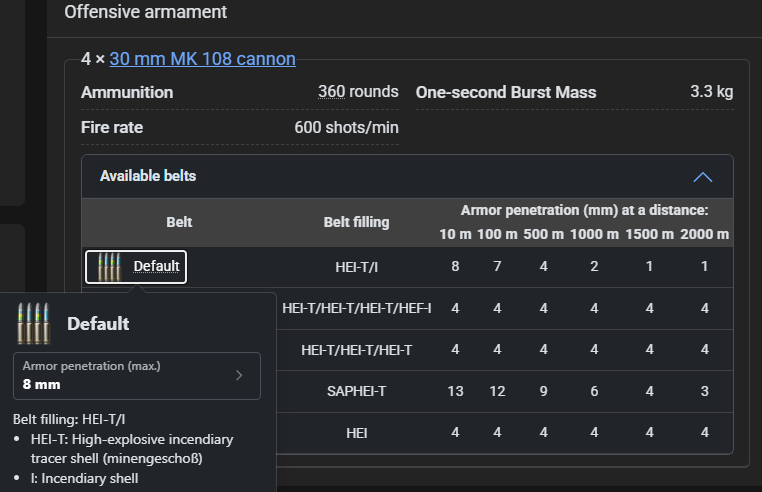Click the Belt filling column header
The image size is (762, 492).
[356, 222]
